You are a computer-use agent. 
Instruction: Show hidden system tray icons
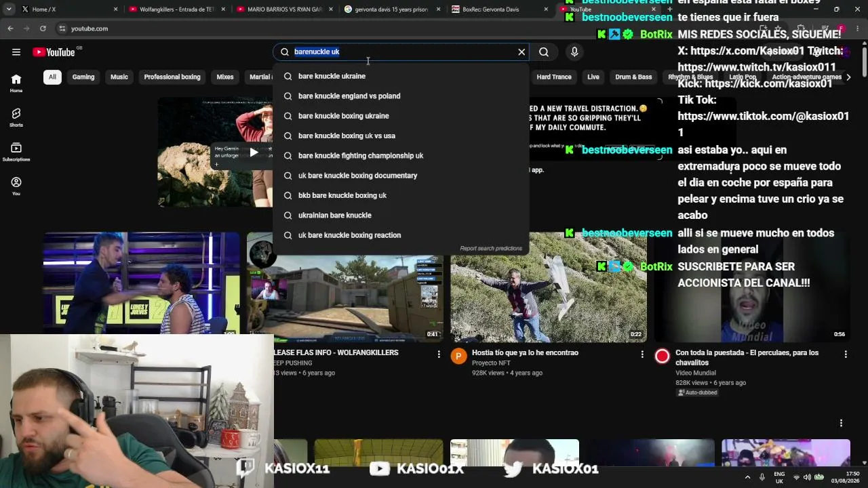coord(748,477)
